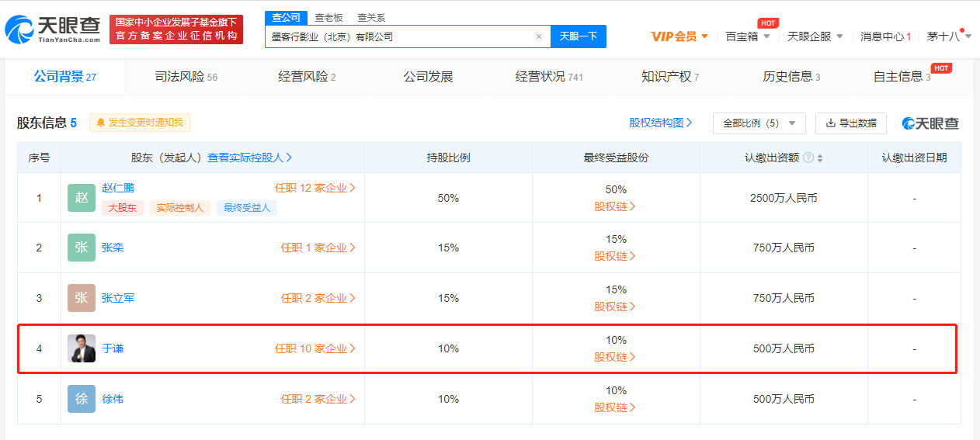Click the TianYanCha logo
Image resolution: width=980 pixels, height=440 pixels.
pos(53,29)
